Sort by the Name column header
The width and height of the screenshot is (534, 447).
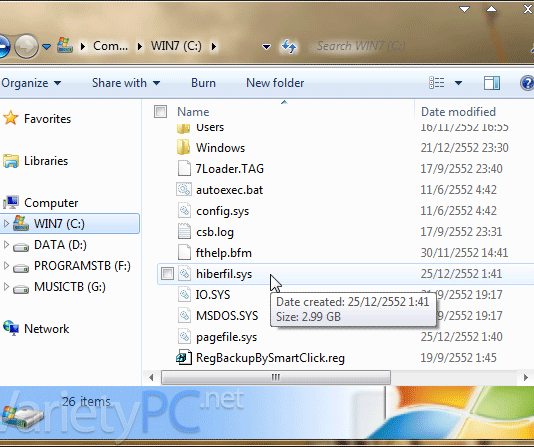[x=193, y=112]
